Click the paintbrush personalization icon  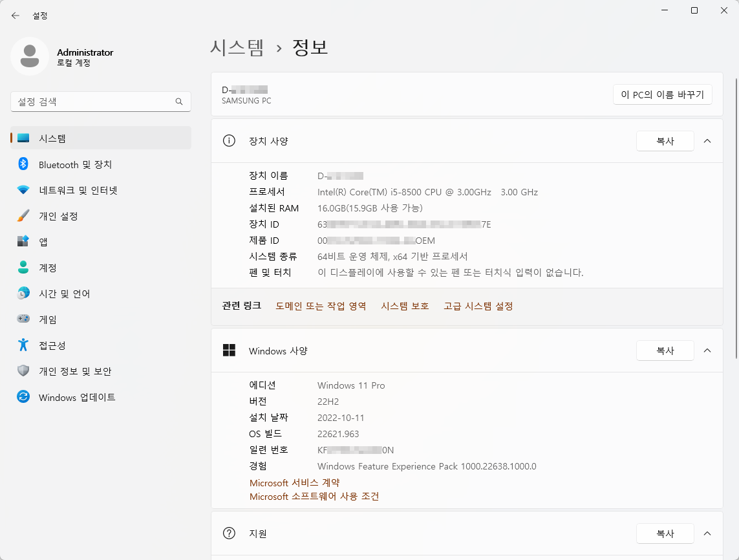23,216
